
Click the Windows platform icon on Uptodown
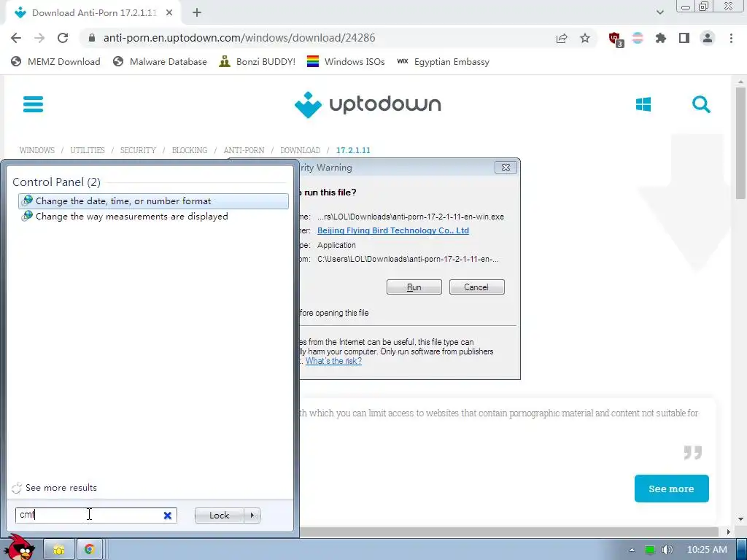(x=643, y=104)
